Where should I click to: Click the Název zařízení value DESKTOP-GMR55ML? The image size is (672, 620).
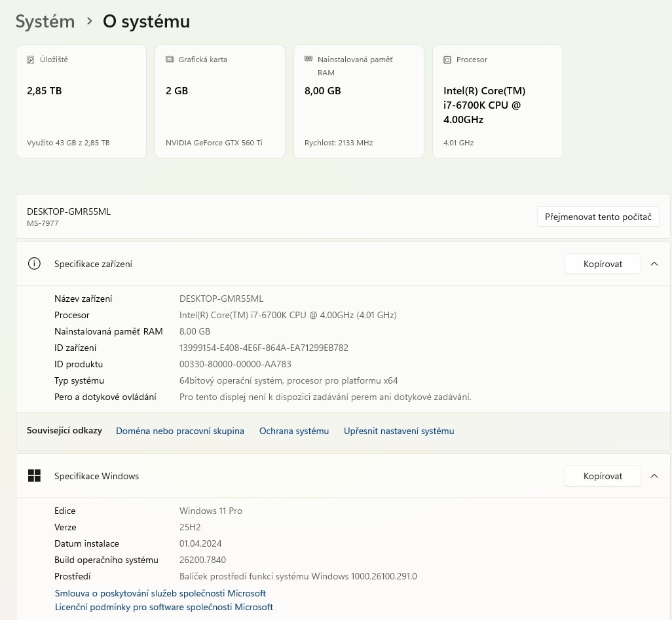point(221,299)
